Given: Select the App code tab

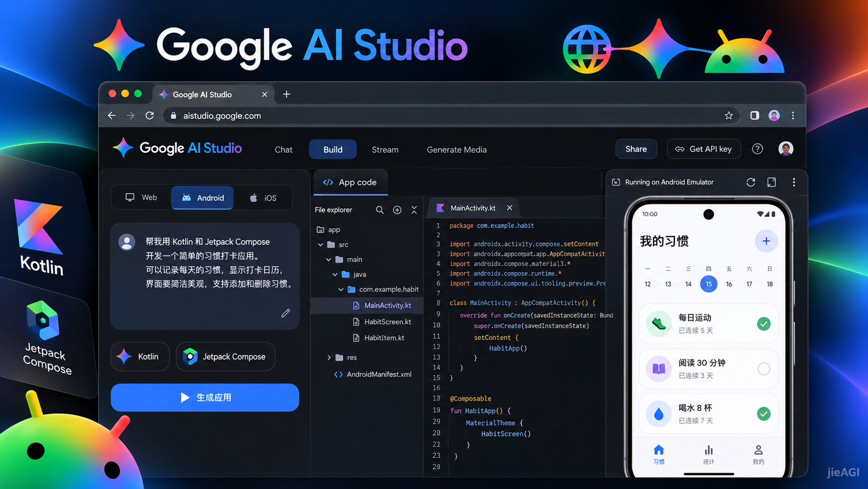Looking at the screenshot, I should click(350, 182).
